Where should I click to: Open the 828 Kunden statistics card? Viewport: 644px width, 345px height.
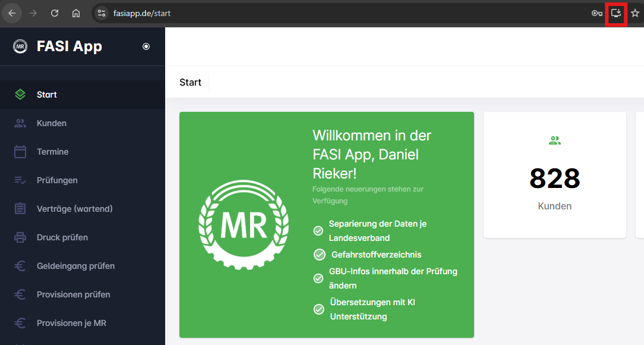coord(554,175)
